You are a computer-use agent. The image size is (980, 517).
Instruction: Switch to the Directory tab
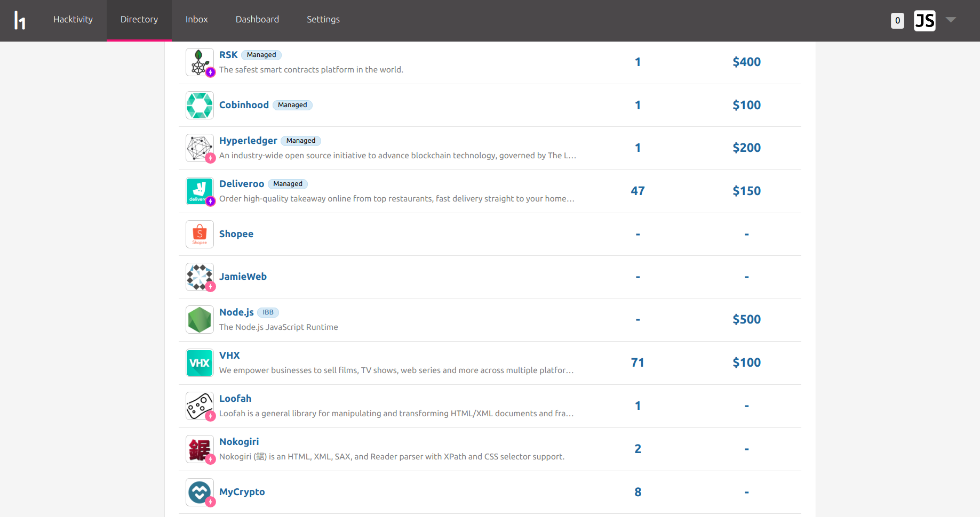point(139,20)
